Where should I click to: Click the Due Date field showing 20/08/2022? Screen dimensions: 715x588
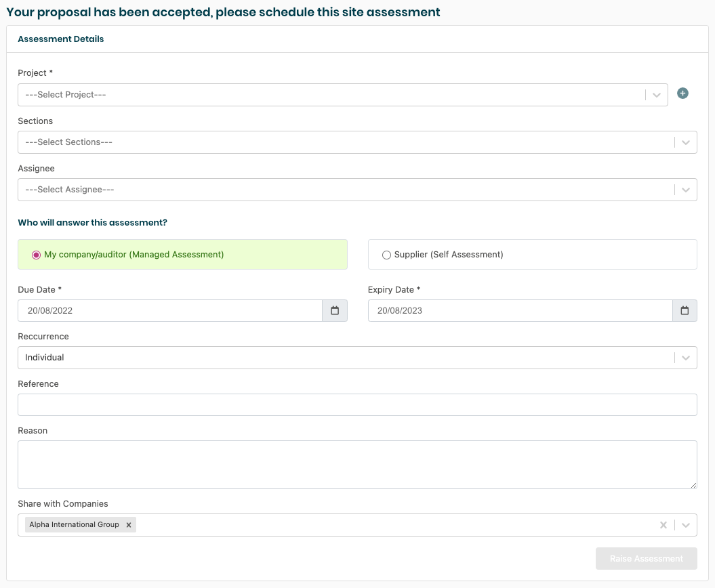click(x=169, y=311)
